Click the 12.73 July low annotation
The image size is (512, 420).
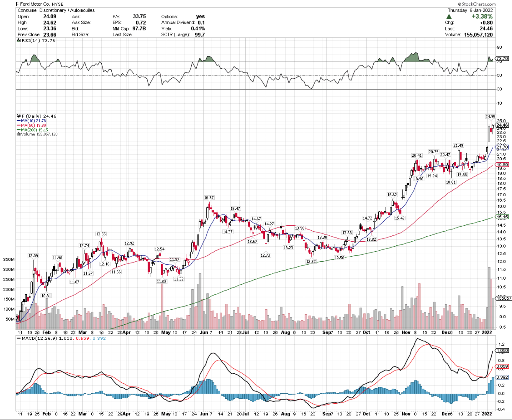pyautogui.click(x=265, y=255)
